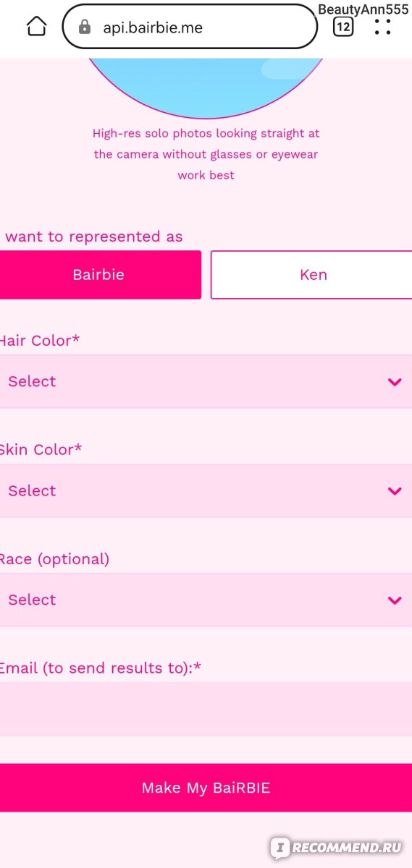This screenshot has width=412, height=868.
Task: Click the Race chevron arrow
Action: [x=395, y=600]
